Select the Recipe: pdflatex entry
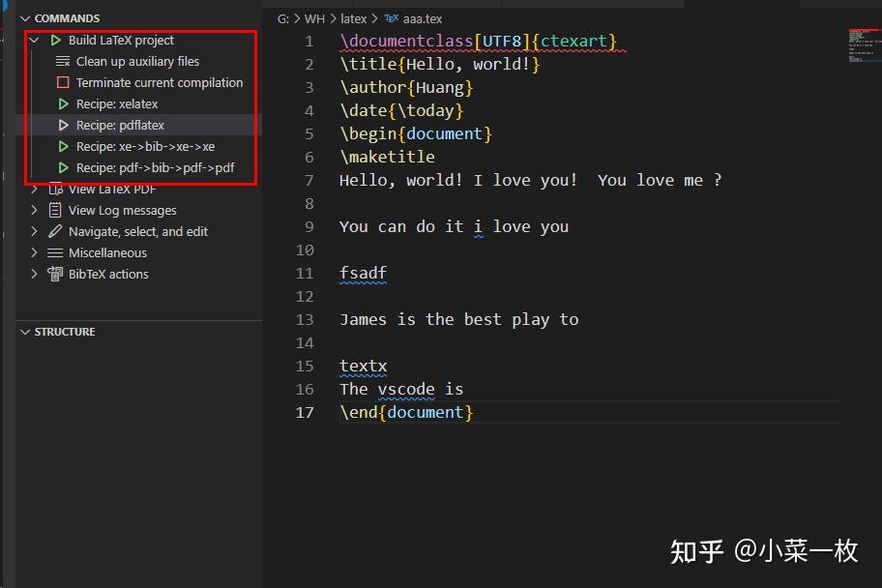The height and width of the screenshot is (588, 882). point(119,125)
